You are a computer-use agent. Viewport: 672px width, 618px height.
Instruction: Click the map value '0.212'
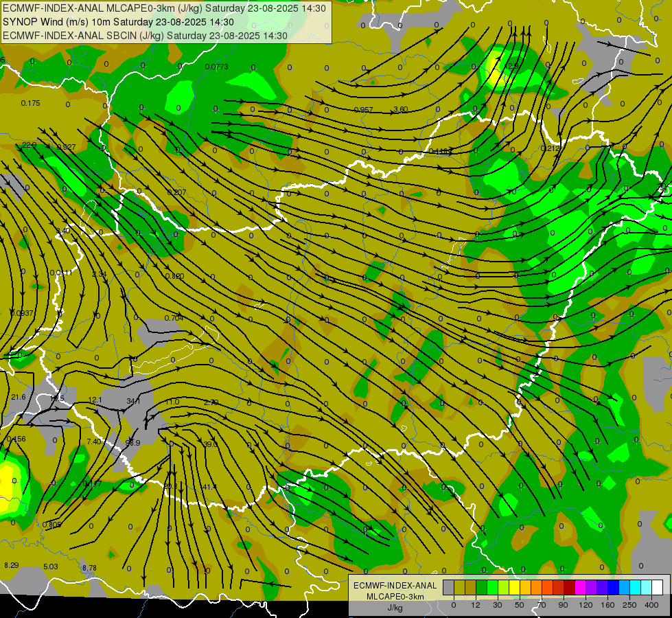point(551,149)
